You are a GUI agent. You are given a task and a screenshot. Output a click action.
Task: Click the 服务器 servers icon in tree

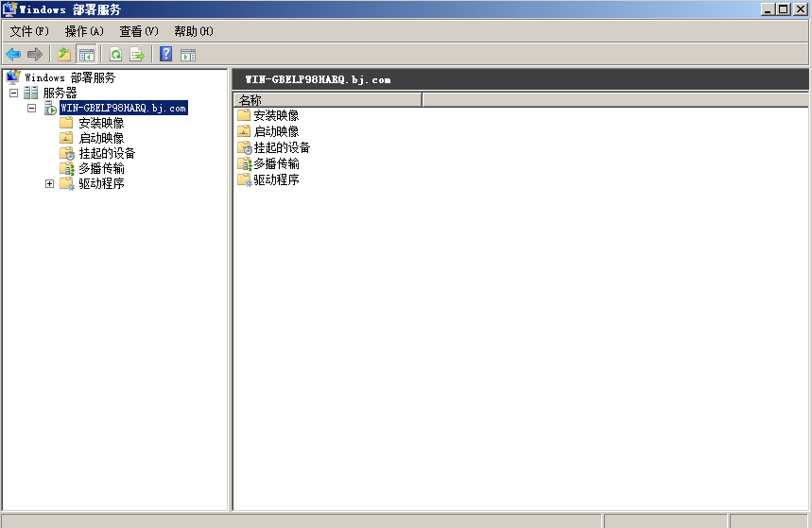tap(30, 93)
